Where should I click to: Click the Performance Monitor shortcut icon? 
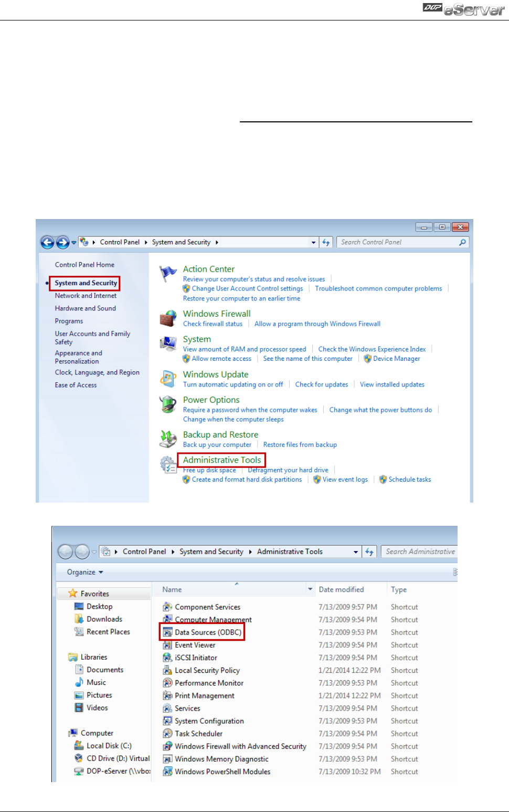167,683
